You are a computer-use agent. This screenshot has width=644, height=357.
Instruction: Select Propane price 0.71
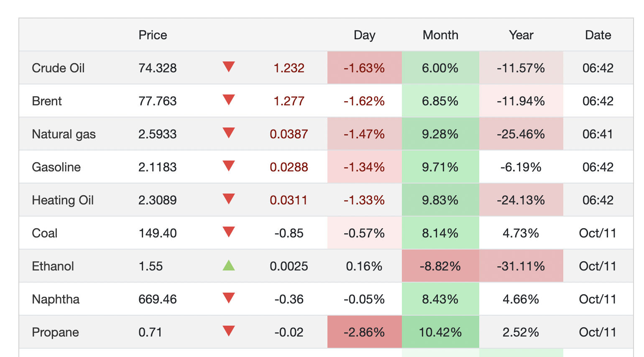click(x=150, y=332)
